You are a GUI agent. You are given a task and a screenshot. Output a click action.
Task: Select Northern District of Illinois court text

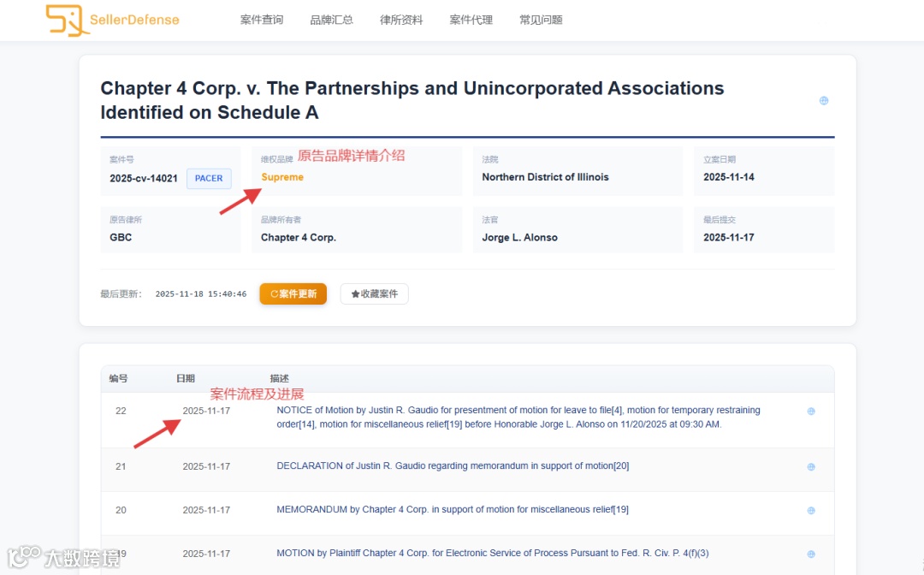545,177
